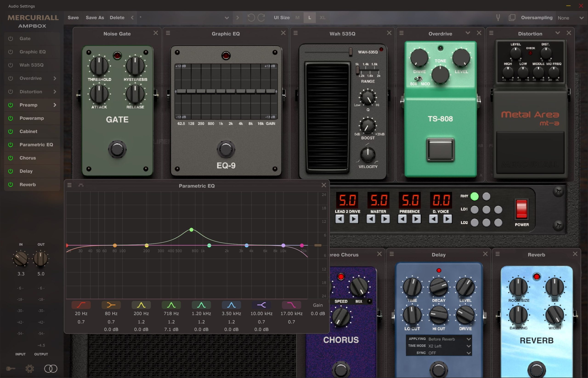Image resolution: width=588 pixels, height=378 pixels.
Task: Click the green 718 Hz EQ curve node
Action: pyautogui.click(x=191, y=230)
